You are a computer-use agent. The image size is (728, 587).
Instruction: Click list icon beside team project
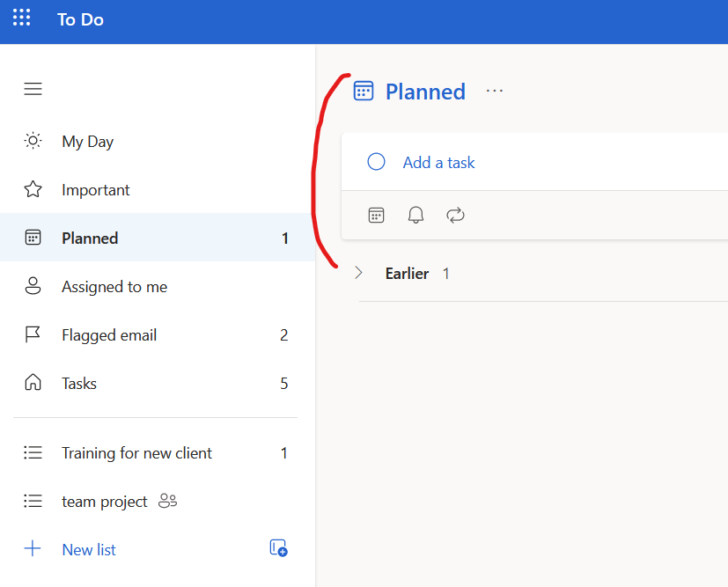click(33, 501)
